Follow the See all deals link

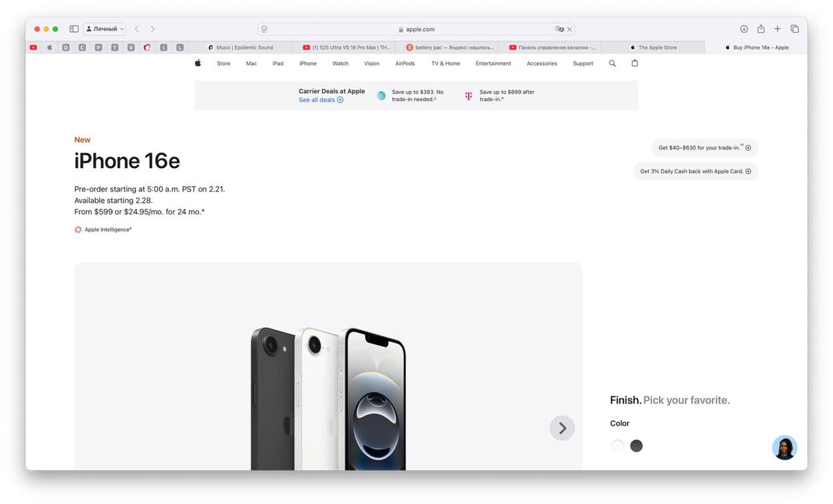pos(321,100)
